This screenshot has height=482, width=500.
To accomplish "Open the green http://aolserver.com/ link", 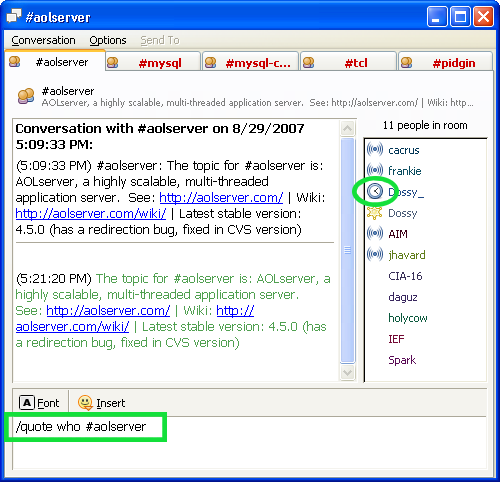I will (x=108, y=310).
